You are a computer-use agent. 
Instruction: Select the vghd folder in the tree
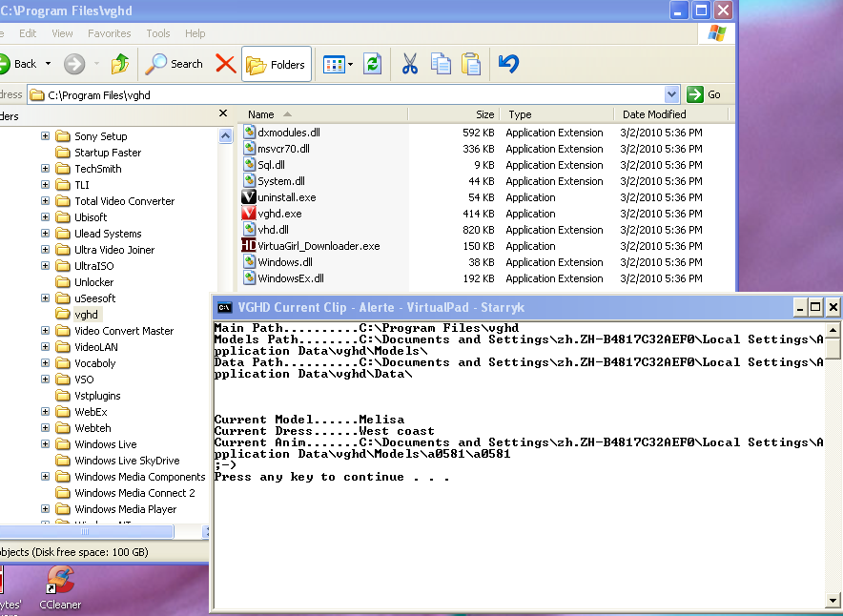click(x=86, y=315)
